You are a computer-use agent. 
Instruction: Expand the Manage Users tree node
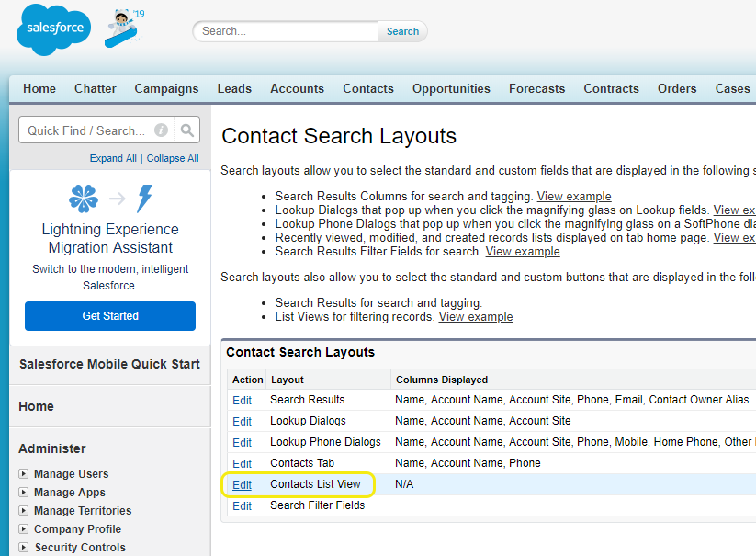[x=23, y=474]
